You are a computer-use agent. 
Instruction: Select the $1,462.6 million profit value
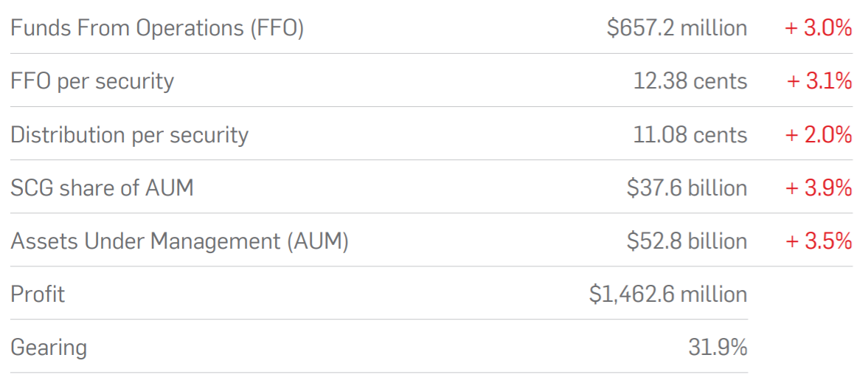pyautogui.click(x=668, y=294)
